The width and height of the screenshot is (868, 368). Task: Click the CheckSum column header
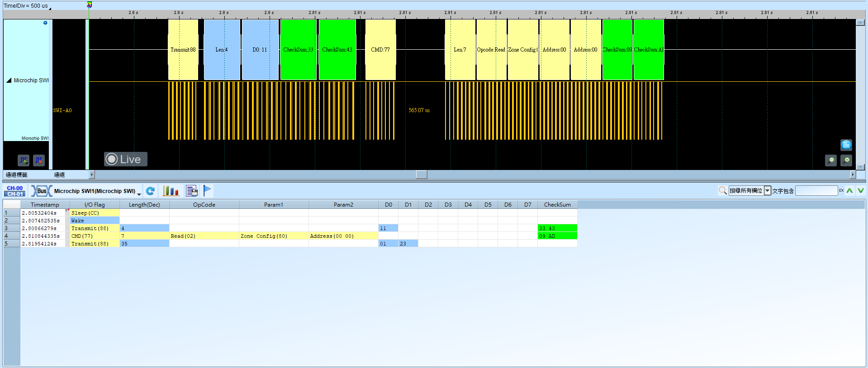[557, 205]
